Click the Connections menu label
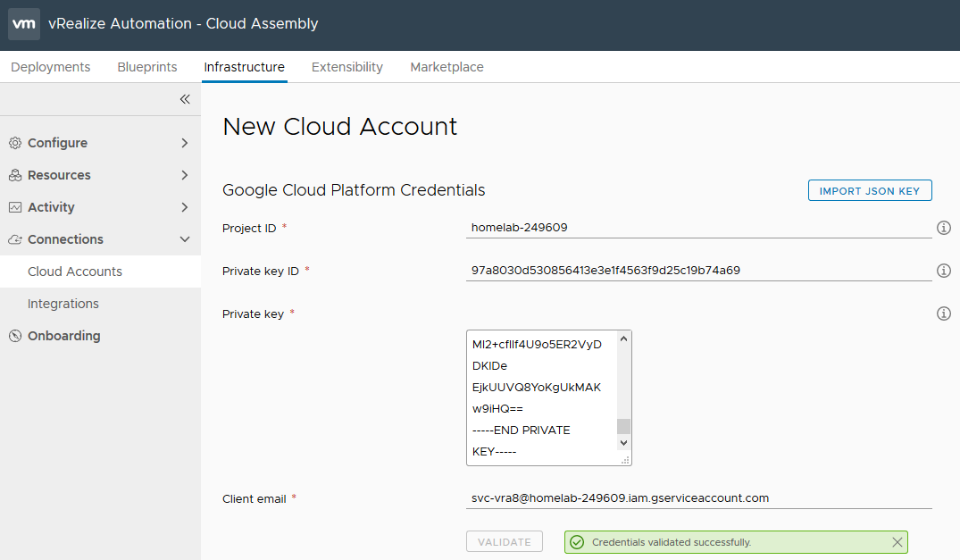Viewport: 960px width, 560px height. [x=65, y=239]
